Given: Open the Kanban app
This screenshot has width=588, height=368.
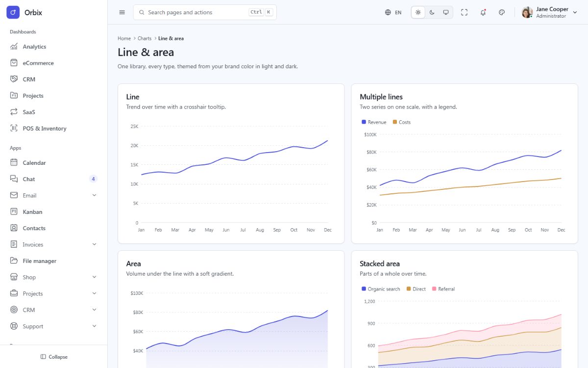Looking at the screenshot, I should point(53,211).
